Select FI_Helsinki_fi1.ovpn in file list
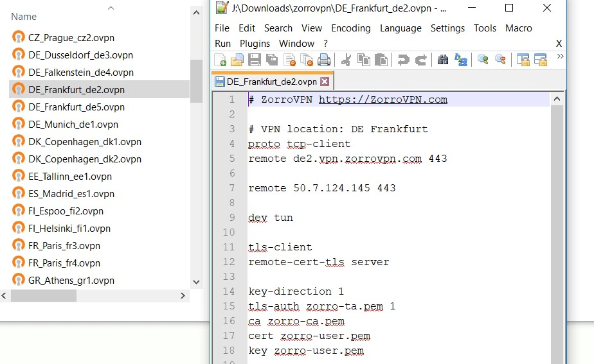The width and height of the screenshot is (594, 364). (69, 229)
